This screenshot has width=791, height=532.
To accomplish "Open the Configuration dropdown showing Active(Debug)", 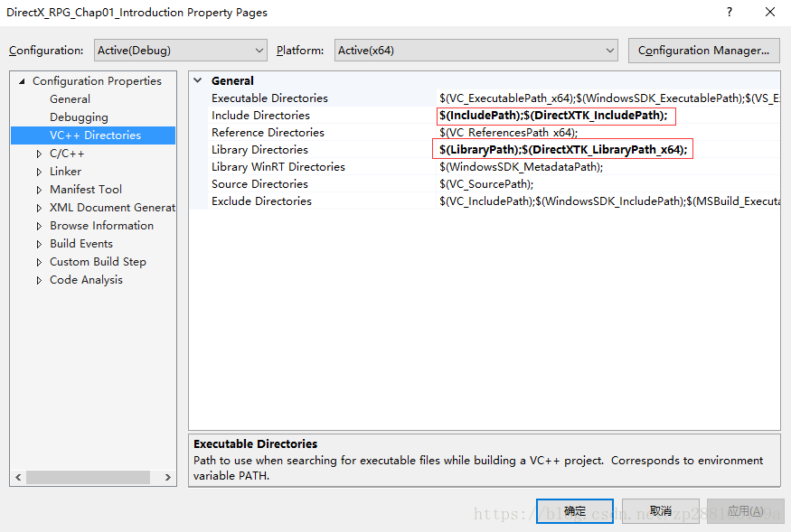I will pos(181,51).
